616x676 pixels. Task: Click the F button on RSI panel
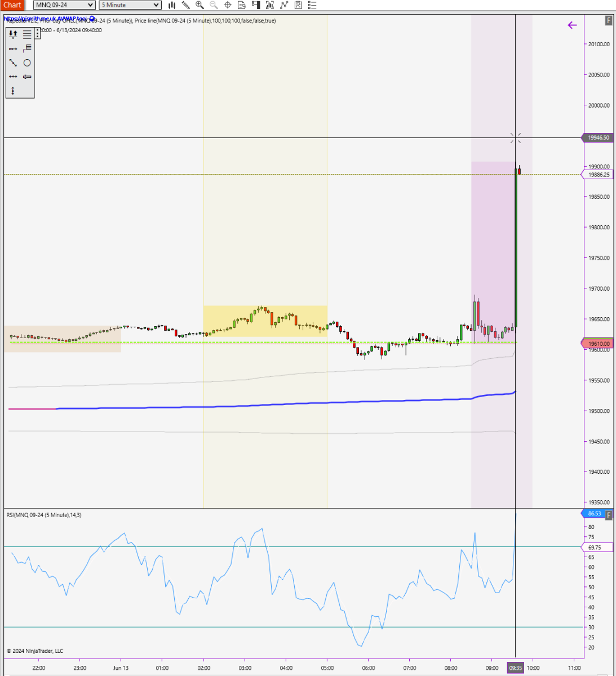pyautogui.click(x=609, y=515)
